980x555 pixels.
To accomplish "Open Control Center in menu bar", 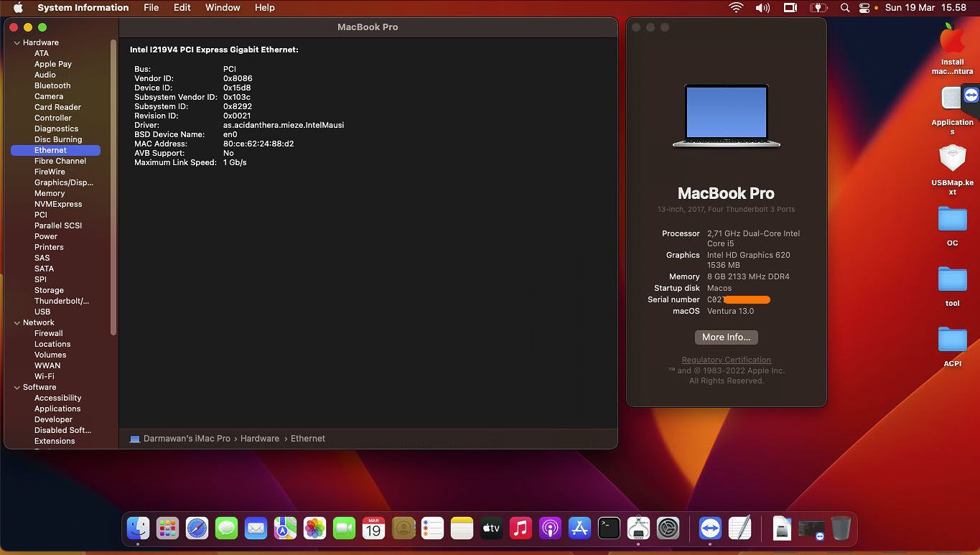I will (x=864, y=8).
